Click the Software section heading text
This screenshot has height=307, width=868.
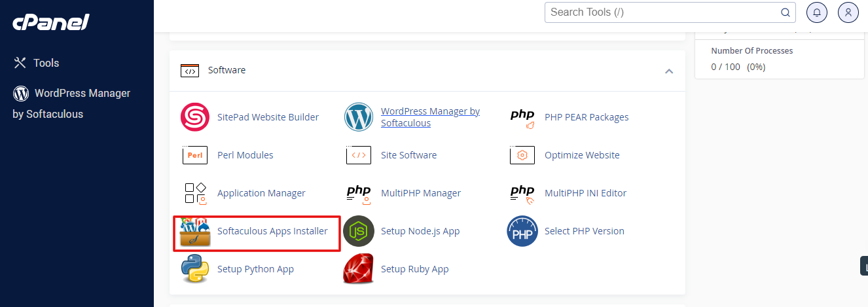(x=226, y=70)
